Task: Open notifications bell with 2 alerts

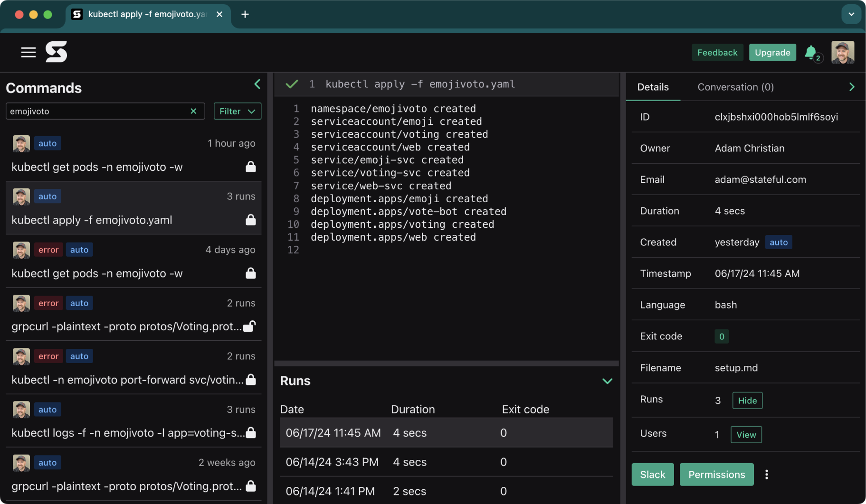Action: pyautogui.click(x=813, y=53)
